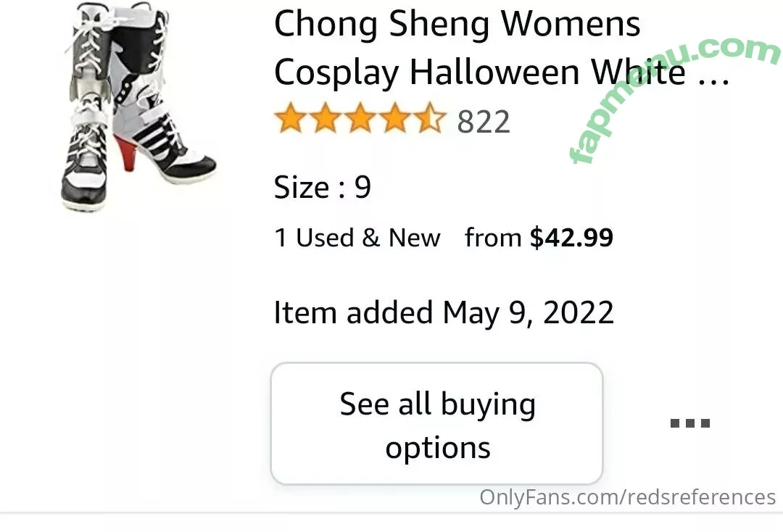Click 'See all buying options' button
The image size is (783, 532).
(437, 423)
